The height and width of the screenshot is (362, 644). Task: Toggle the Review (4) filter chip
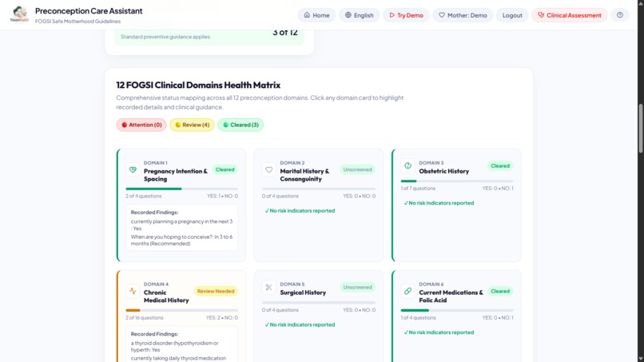(x=193, y=125)
